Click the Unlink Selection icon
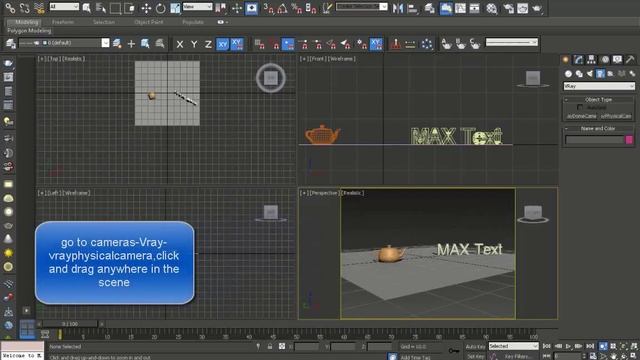The height and width of the screenshot is (360, 640). click(x=24, y=8)
